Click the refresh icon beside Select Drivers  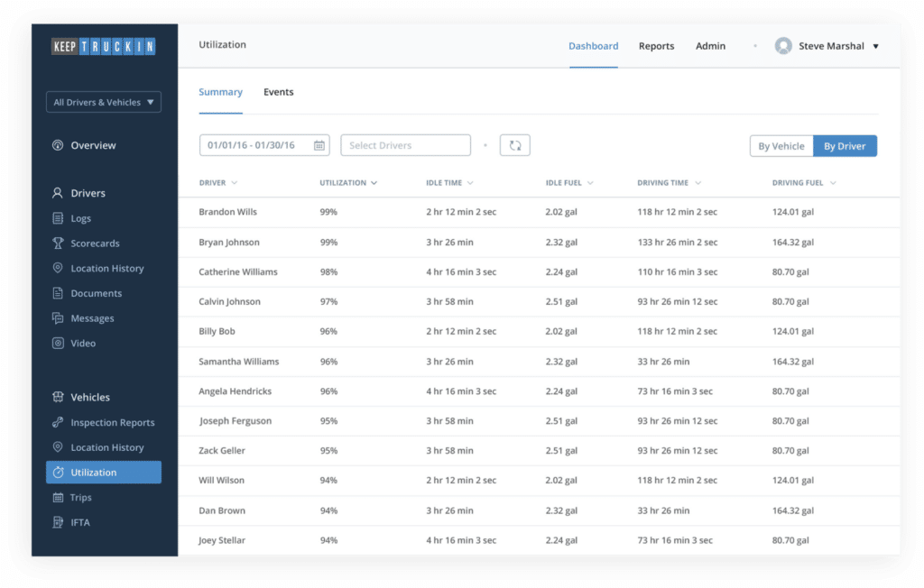tap(514, 145)
